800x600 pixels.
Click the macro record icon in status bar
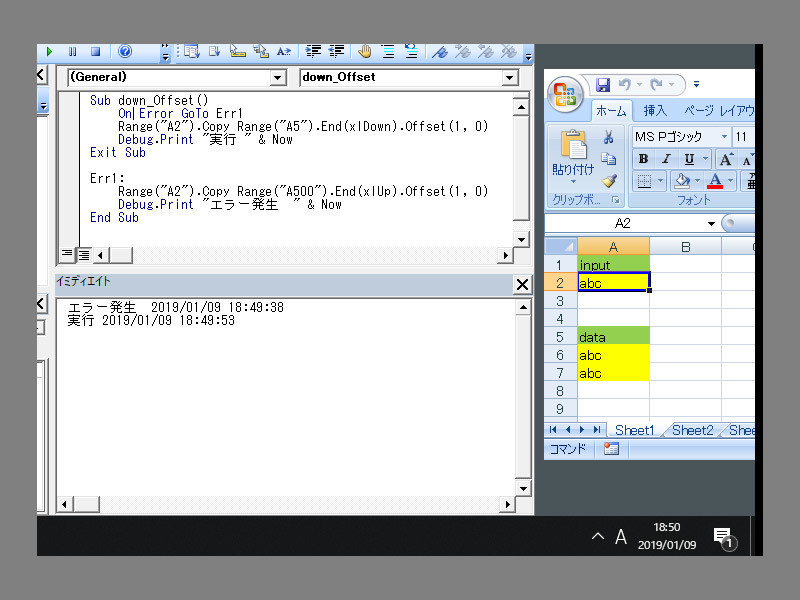pyautogui.click(x=611, y=448)
